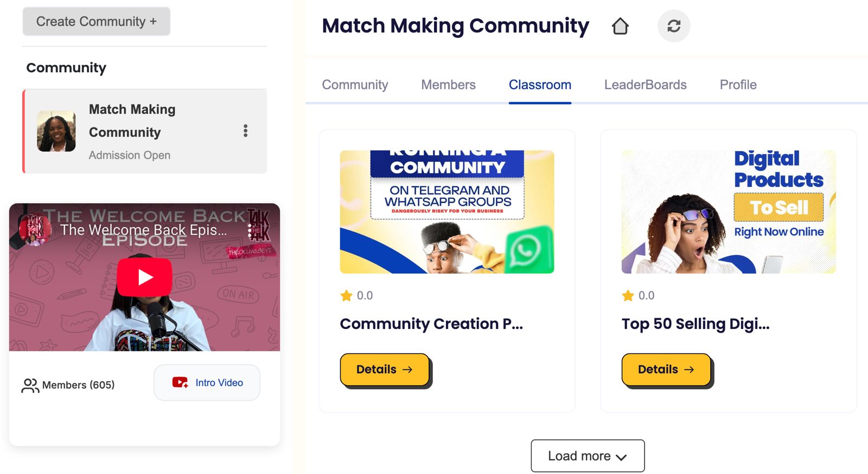Open the LeaderBoards tab
Screen dimensions: 868x474
tap(646, 85)
